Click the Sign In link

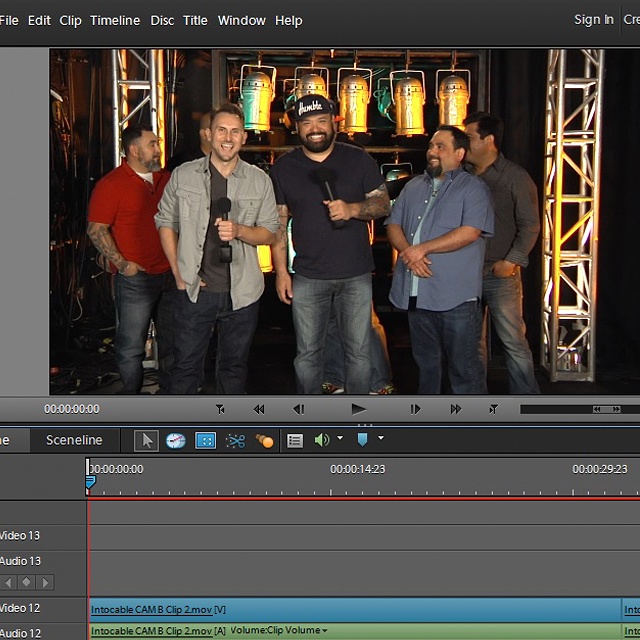[593, 20]
